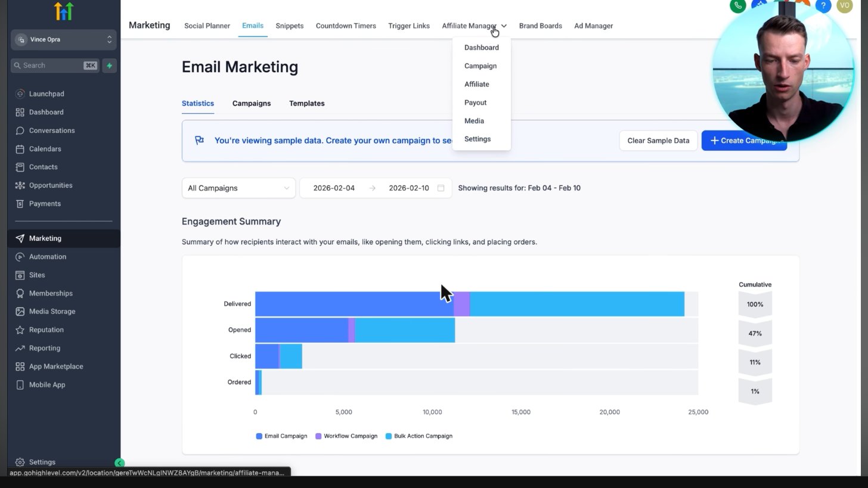The width and height of the screenshot is (868, 488).
Task: Click the Clear Sample Data button
Action: [658, 141]
